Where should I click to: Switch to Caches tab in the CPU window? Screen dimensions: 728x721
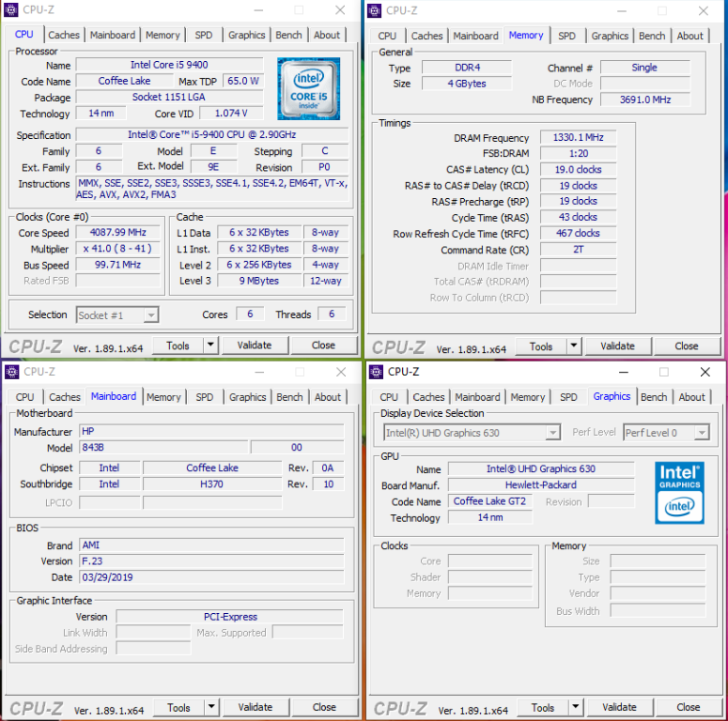(x=64, y=36)
